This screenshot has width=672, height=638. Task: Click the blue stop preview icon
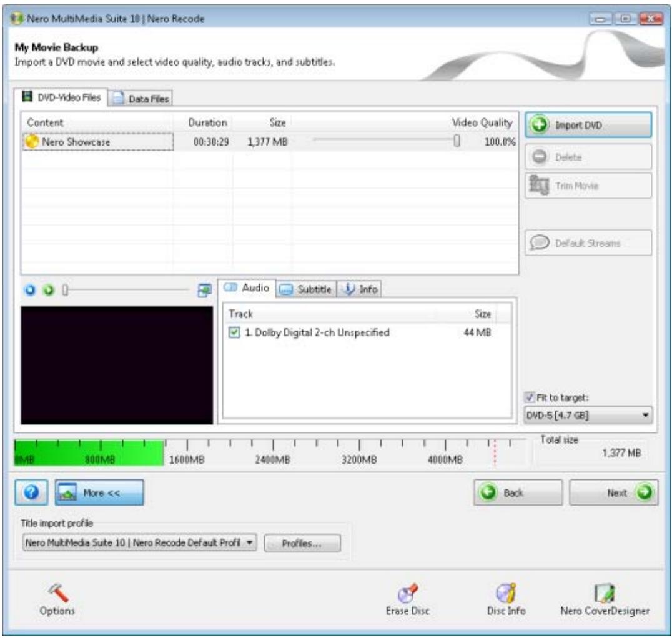(x=30, y=291)
